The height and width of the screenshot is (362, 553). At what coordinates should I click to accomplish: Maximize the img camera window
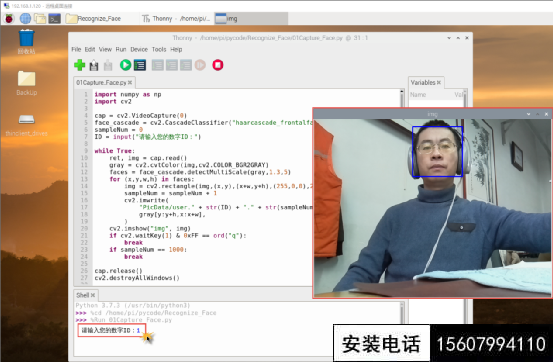pyautogui.click(x=537, y=114)
